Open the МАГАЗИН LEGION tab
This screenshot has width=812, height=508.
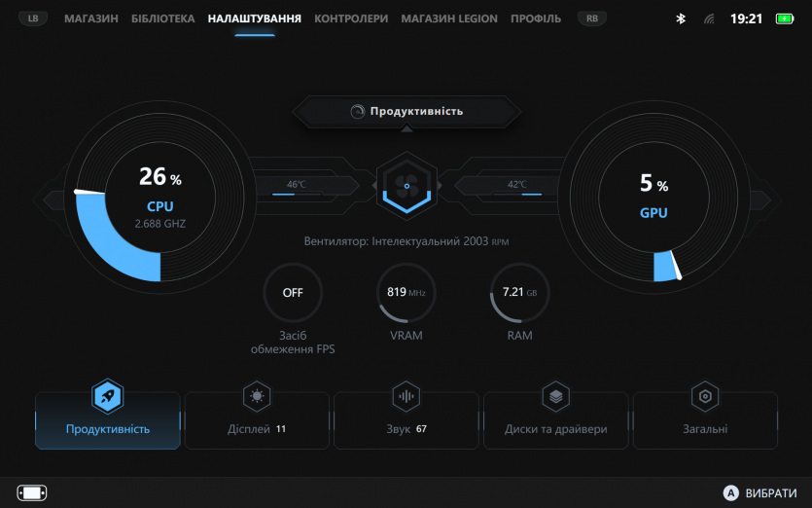point(449,18)
